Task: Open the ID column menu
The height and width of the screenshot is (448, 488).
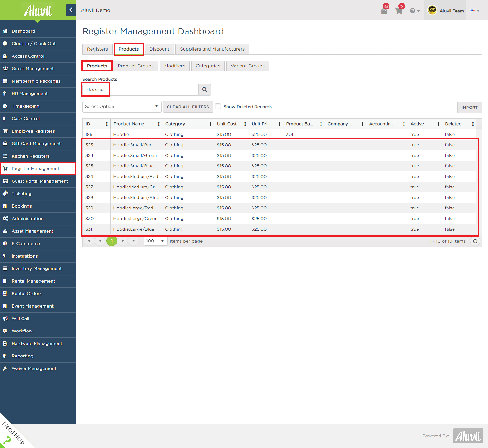Action: [107, 124]
